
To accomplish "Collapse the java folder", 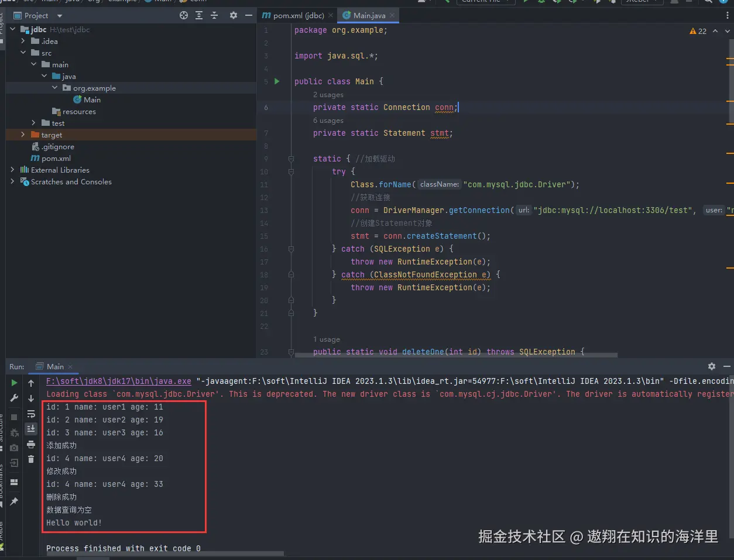I will [x=44, y=76].
